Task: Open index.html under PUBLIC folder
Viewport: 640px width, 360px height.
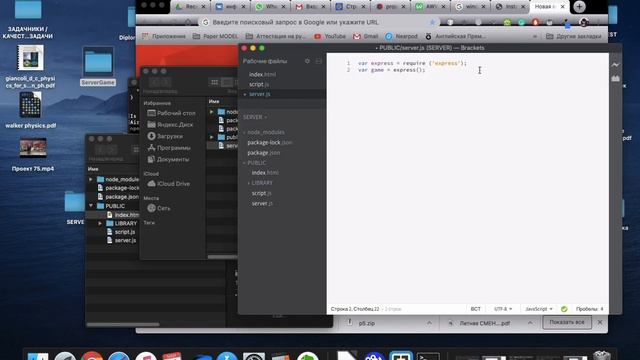Action: pyautogui.click(x=265, y=173)
